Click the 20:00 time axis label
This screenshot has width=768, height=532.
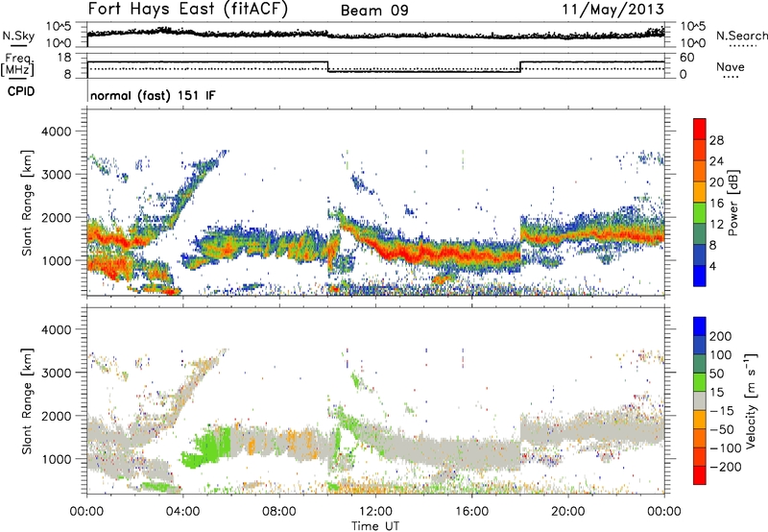(x=567, y=512)
